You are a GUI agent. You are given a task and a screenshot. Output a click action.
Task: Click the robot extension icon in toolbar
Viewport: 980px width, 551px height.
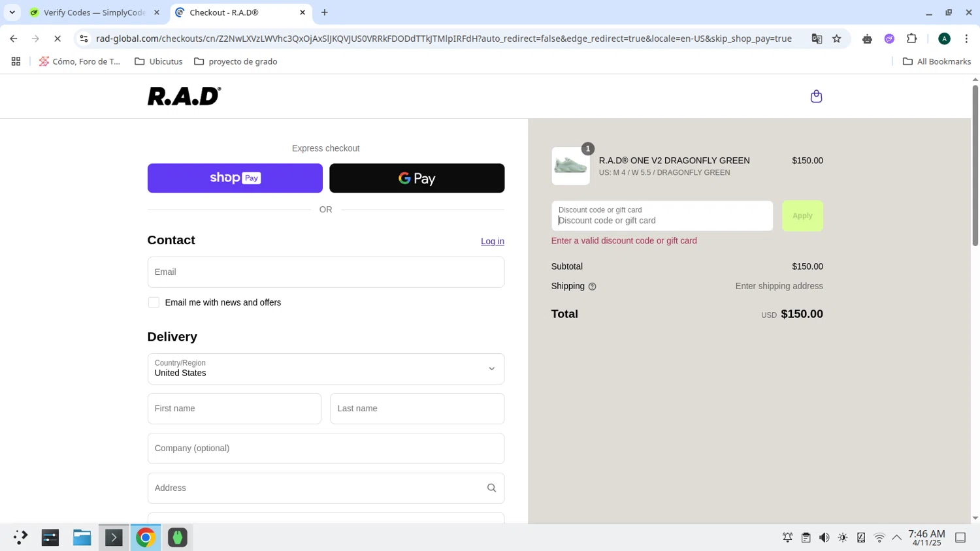point(867,39)
